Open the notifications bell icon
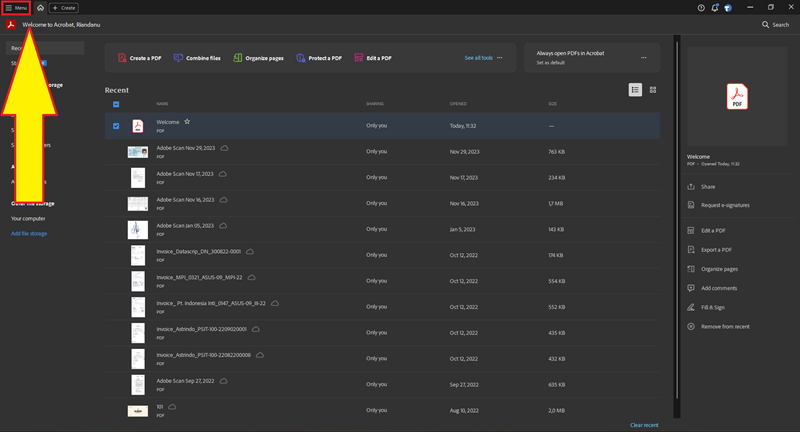Viewport: 800px width, 432px height. click(x=715, y=8)
